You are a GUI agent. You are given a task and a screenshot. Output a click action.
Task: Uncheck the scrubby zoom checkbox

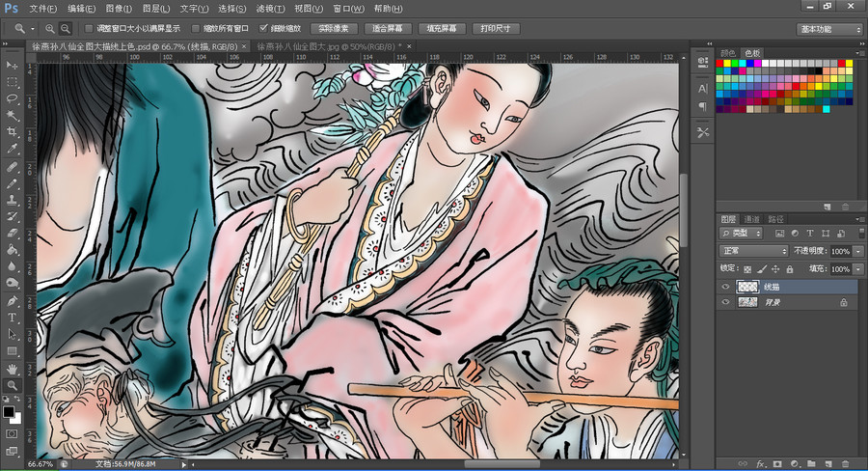tap(263, 28)
